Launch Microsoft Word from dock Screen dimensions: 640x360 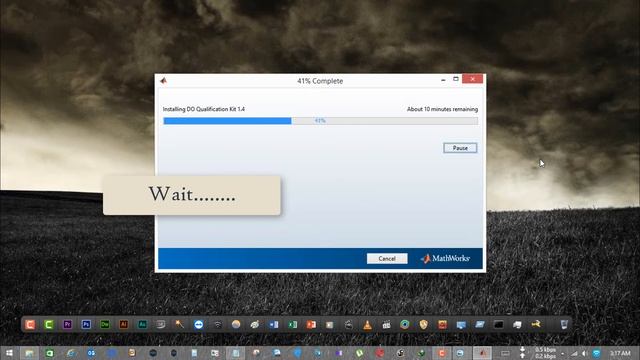pyautogui.click(x=273, y=324)
